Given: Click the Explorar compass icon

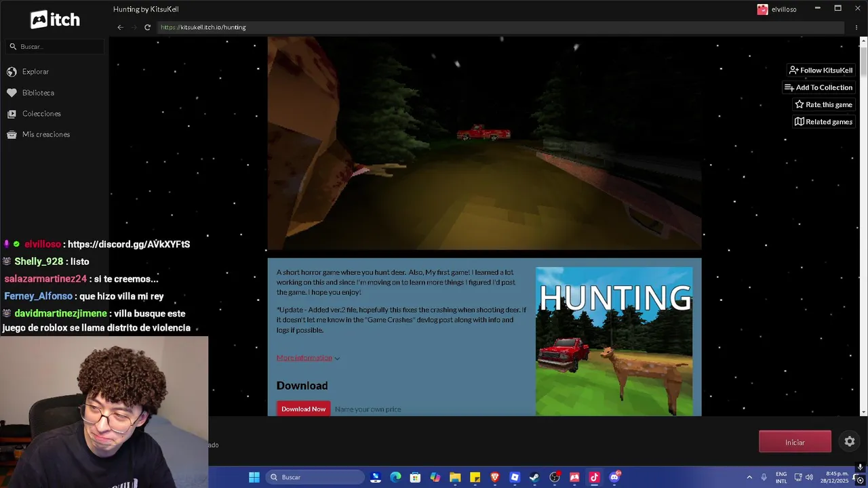Looking at the screenshot, I should [x=12, y=71].
